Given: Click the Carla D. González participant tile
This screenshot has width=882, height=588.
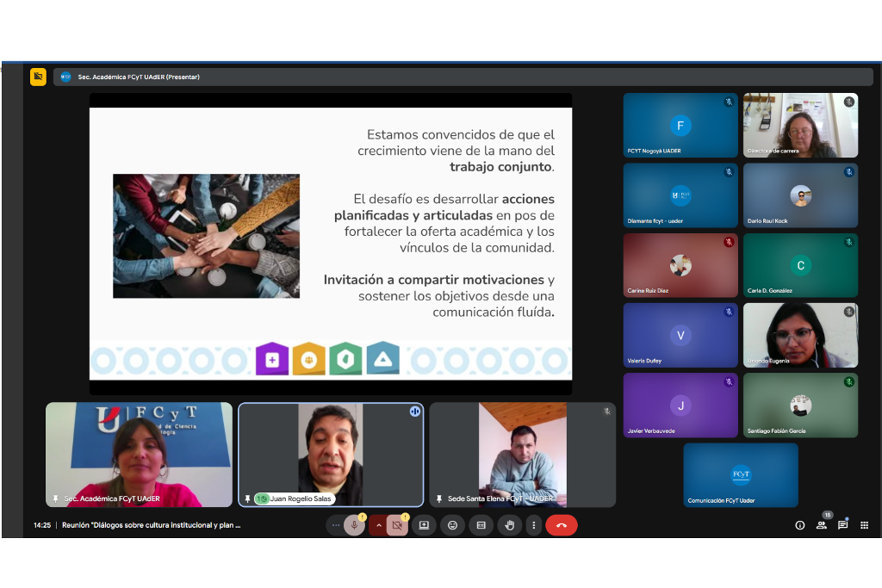Looking at the screenshot, I should pos(800,265).
